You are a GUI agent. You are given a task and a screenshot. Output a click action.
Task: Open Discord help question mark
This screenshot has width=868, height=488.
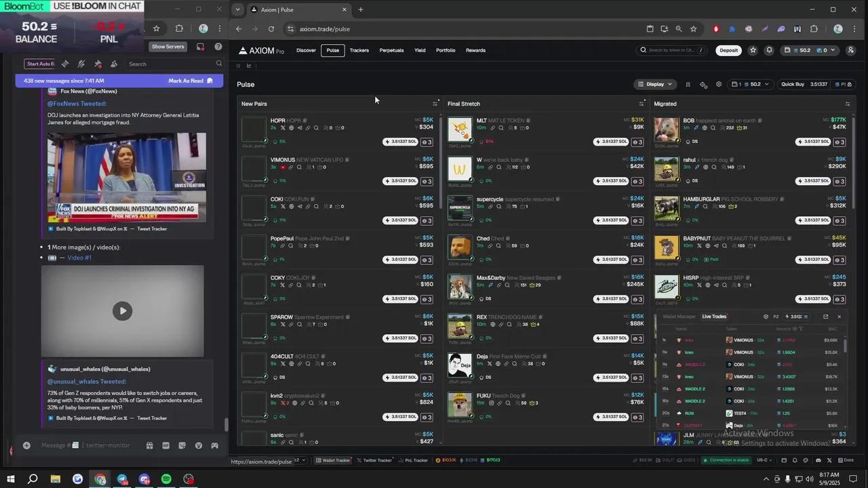[218, 47]
